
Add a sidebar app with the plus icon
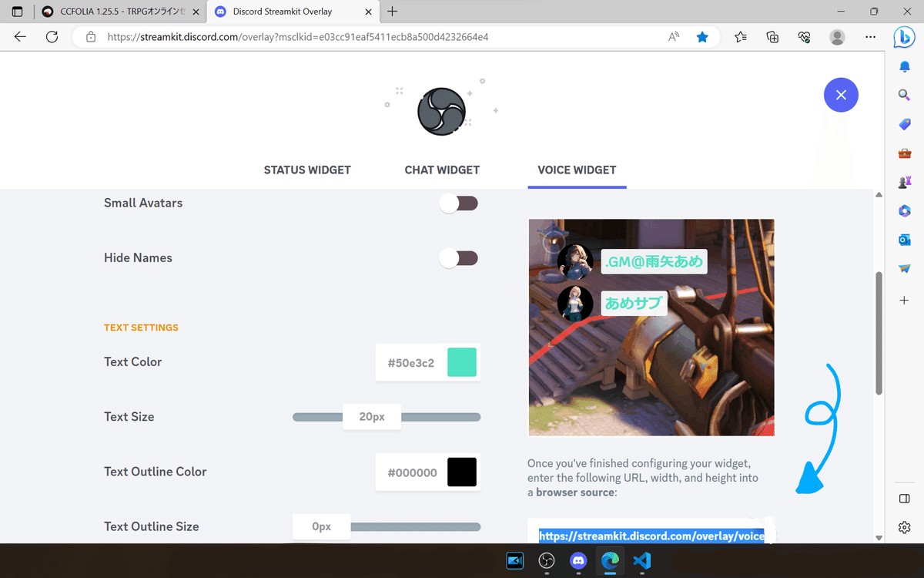[x=905, y=300]
